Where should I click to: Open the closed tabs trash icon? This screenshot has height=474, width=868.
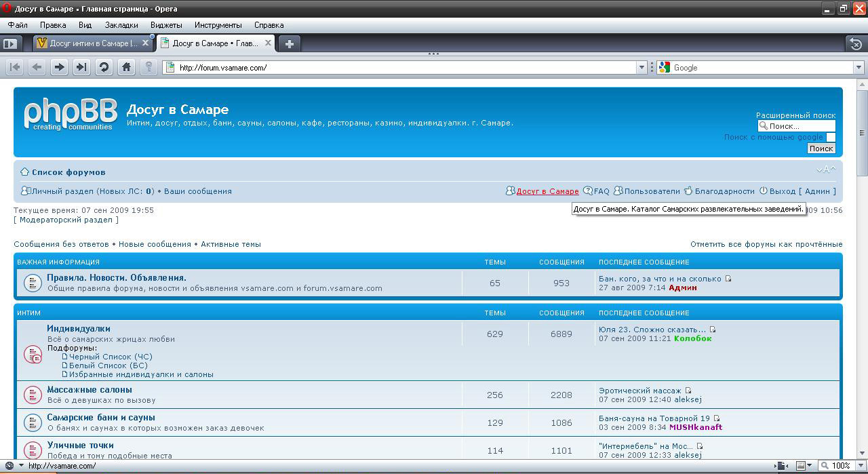point(856,43)
